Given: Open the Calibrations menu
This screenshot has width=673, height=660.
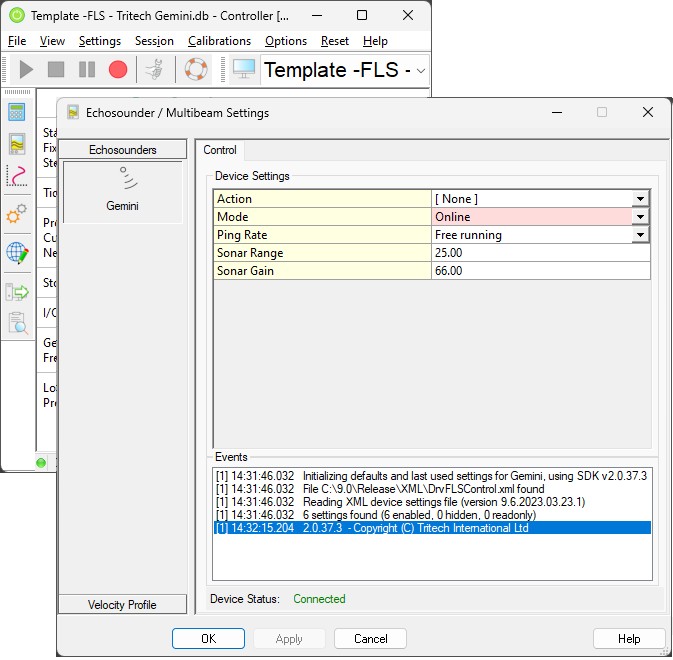Looking at the screenshot, I should pos(219,41).
